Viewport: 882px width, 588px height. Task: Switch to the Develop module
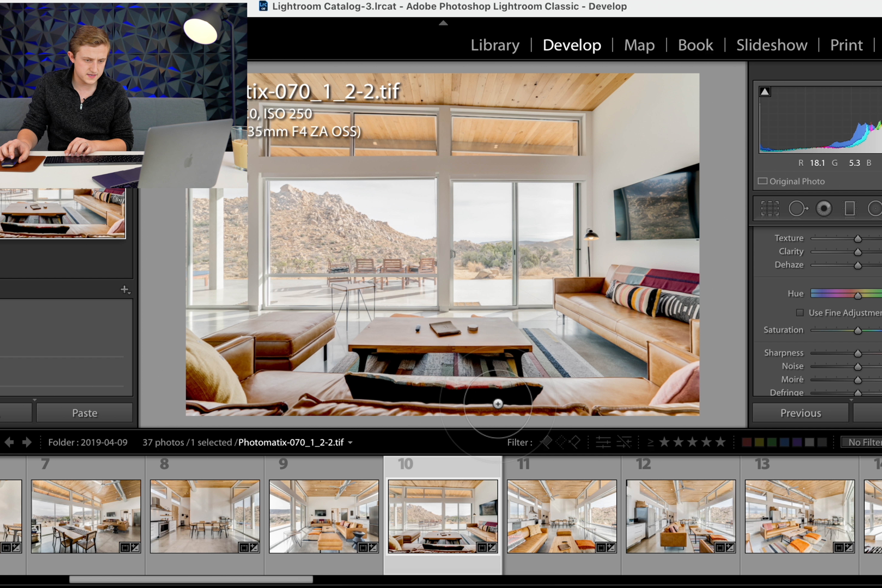(x=572, y=45)
